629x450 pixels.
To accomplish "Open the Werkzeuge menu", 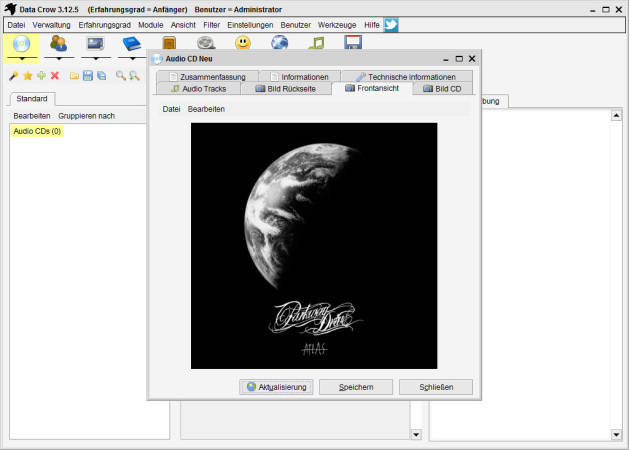I will pyautogui.click(x=336, y=24).
